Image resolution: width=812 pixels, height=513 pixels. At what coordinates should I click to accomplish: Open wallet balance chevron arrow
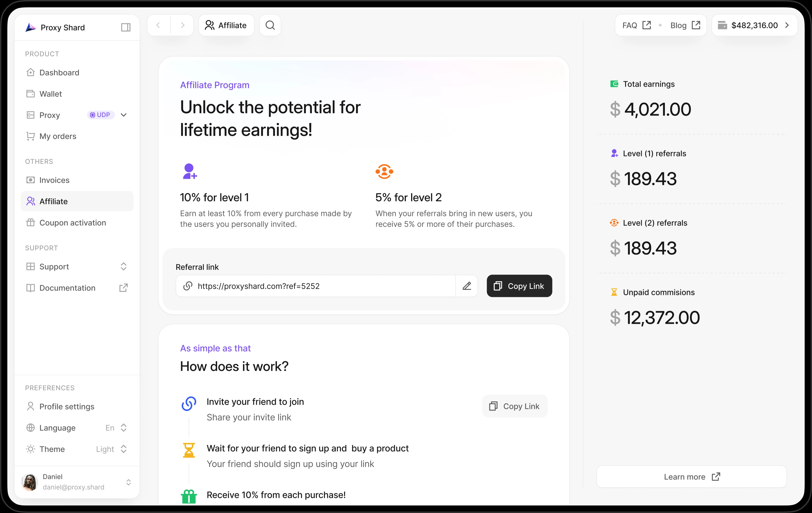787,25
